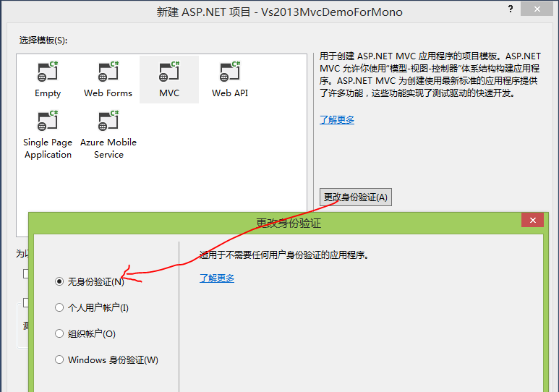This screenshot has height=392, width=559.
Task: Close the 更改身份验证 dialog
Action: [x=532, y=220]
